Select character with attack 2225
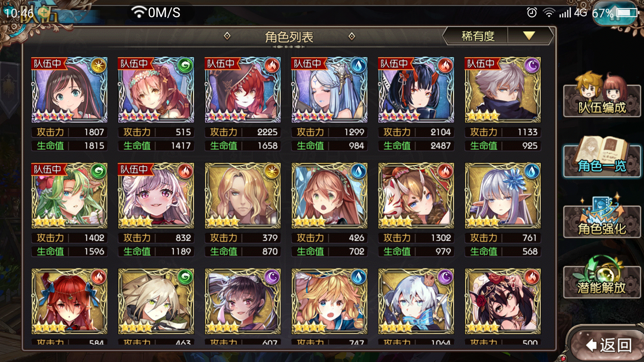 pos(243,90)
